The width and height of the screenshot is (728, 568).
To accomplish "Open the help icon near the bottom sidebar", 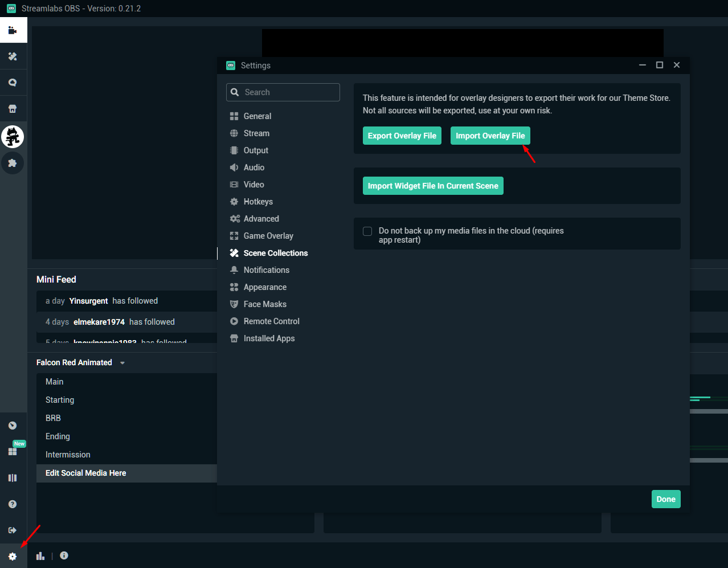I will (x=13, y=504).
